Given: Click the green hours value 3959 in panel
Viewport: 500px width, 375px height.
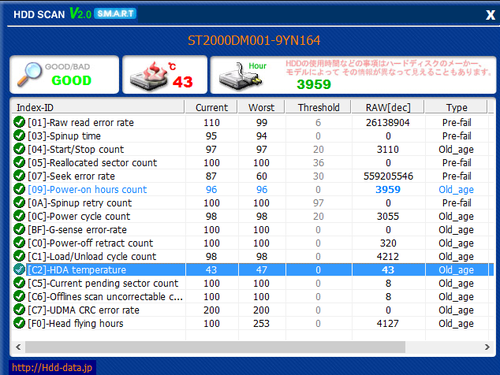Looking at the screenshot, I should tap(314, 84).
